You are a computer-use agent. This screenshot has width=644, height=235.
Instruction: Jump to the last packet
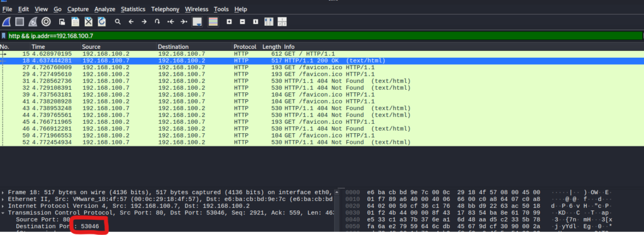(x=184, y=22)
